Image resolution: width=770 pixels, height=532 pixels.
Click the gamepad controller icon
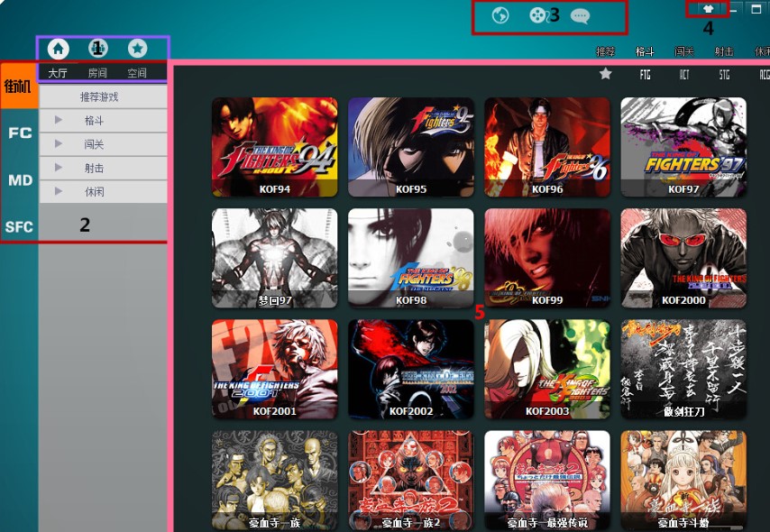pos(537,15)
